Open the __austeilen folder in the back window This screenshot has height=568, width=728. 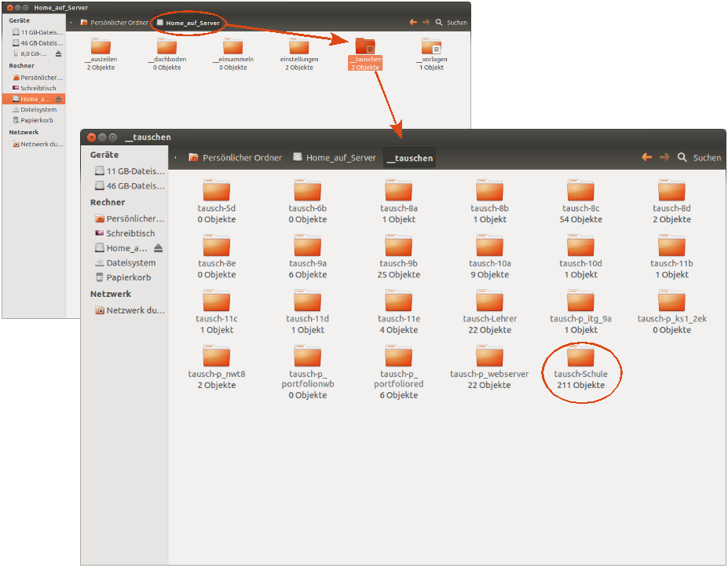101,46
